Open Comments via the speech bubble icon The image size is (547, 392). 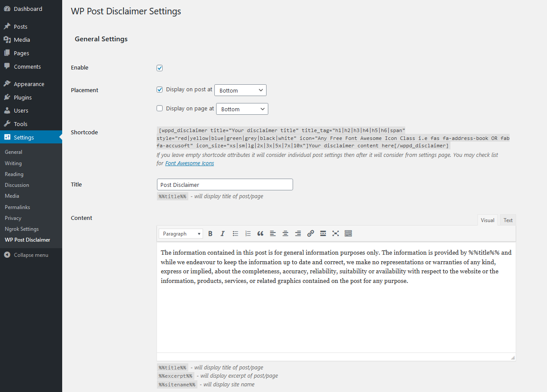click(x=7, y=66)
